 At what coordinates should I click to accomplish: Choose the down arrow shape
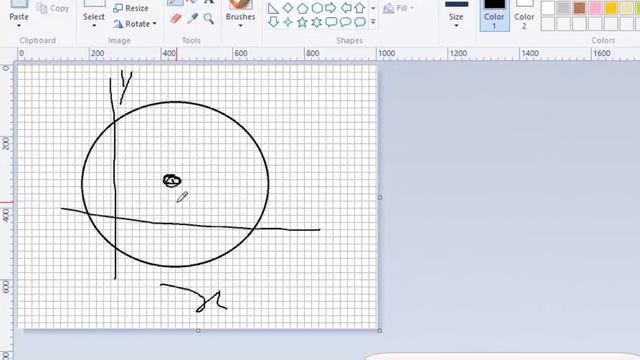[x=273, y=22]
